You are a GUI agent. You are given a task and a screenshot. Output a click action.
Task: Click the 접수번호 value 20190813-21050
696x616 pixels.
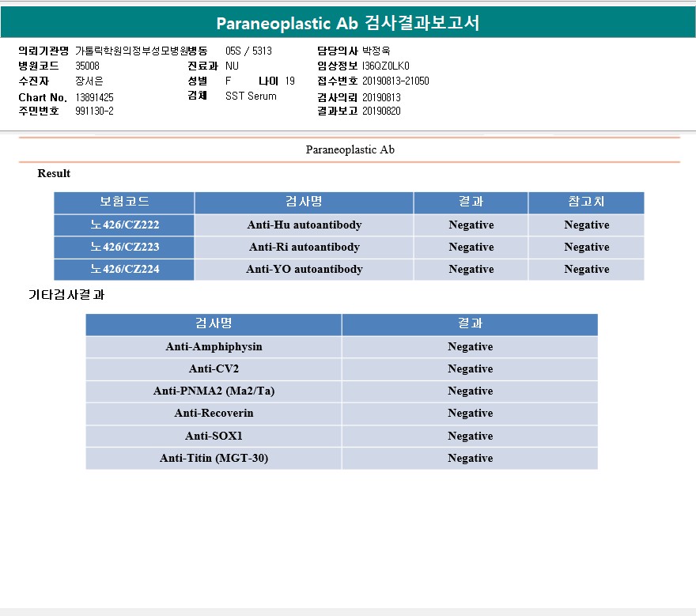click(395, 81)
